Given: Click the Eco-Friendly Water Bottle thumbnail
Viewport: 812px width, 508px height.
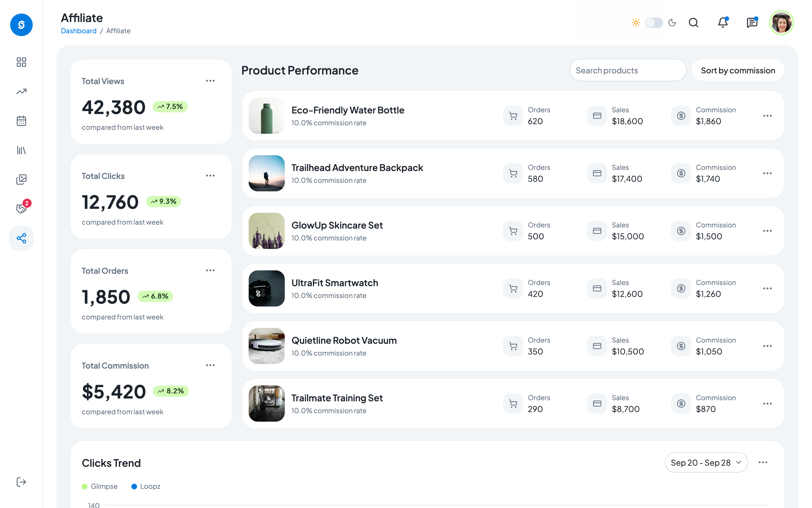Looking at the screenshot, I should 267,116.
